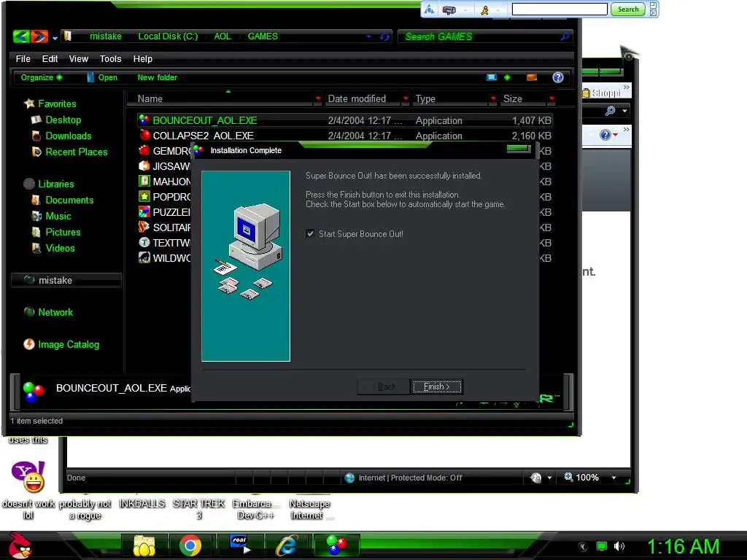747x560 pixels.
Task: Toggle the preview pane orange icon
Action: (x=532, y=77)
